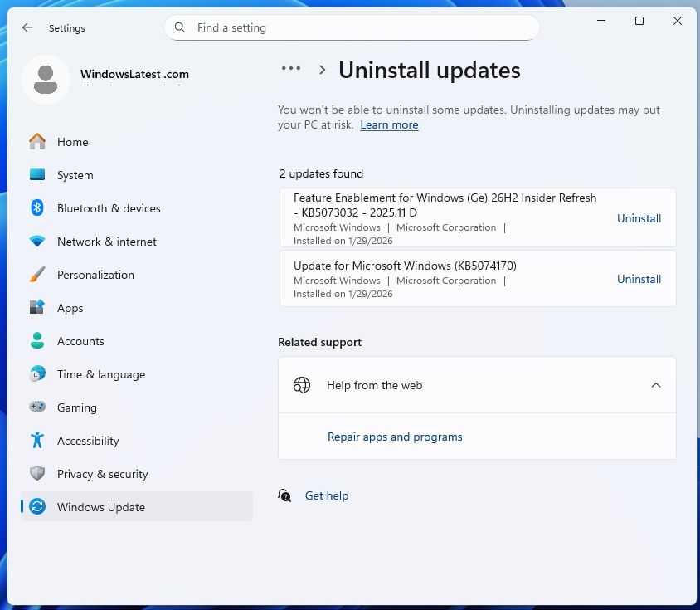Open System settings from the sidebar

pos(75,175)
